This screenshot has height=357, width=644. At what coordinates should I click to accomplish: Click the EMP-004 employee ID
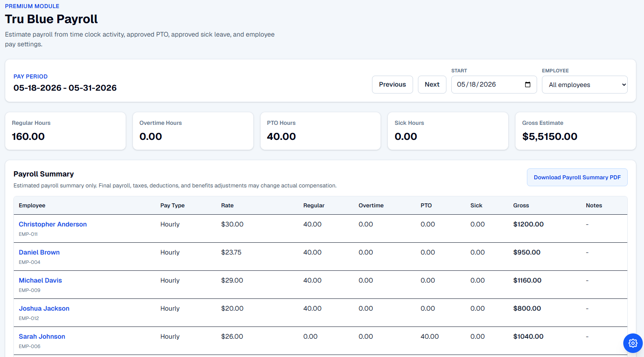(29, 262)
